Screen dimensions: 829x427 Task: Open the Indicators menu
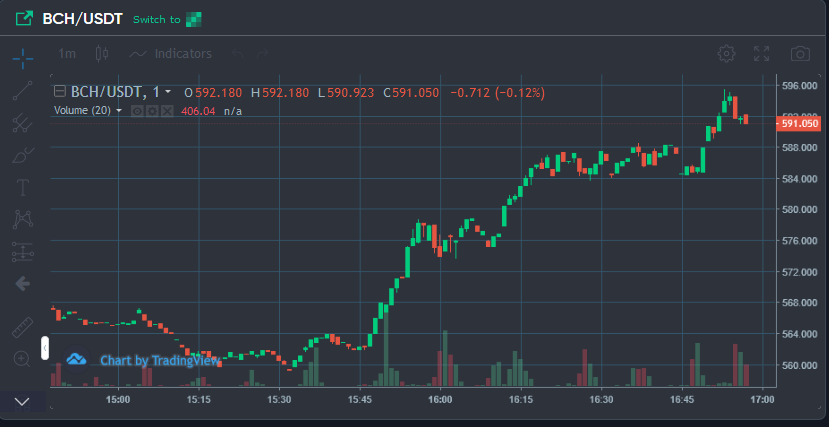[x=171, y=53]
